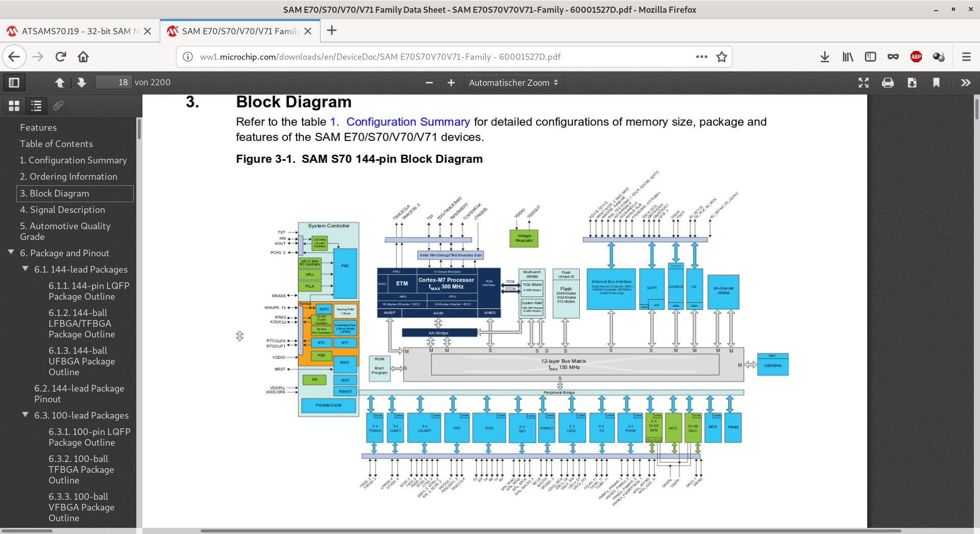Screen dimensions: 980x534
Task: Open page actions three-dot menu
Action: point(702,57)
